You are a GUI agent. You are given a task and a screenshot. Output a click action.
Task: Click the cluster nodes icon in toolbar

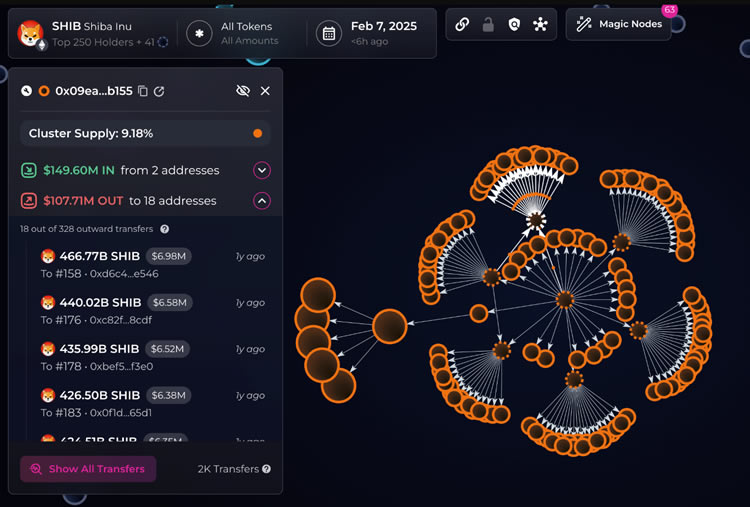click(x=541, y=25)
